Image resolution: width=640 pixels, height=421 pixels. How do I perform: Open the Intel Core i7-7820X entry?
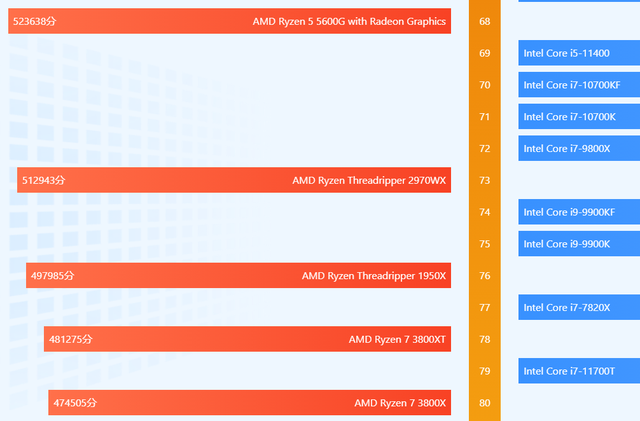point(579,307)
